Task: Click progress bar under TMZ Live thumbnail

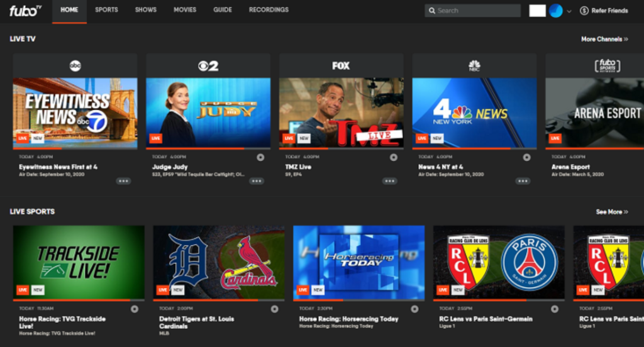Action: [x=341, y=148]
